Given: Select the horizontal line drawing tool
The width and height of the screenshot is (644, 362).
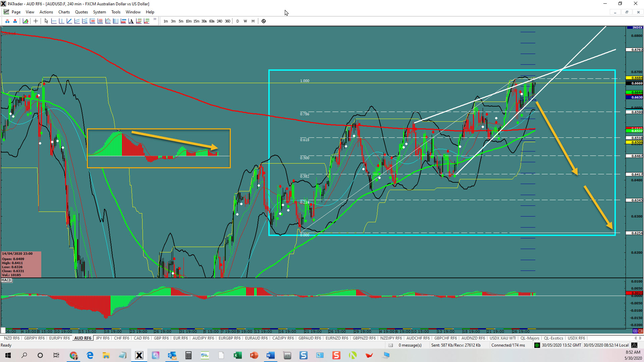Looking at the screenshot, I should [x=54, y=21].
